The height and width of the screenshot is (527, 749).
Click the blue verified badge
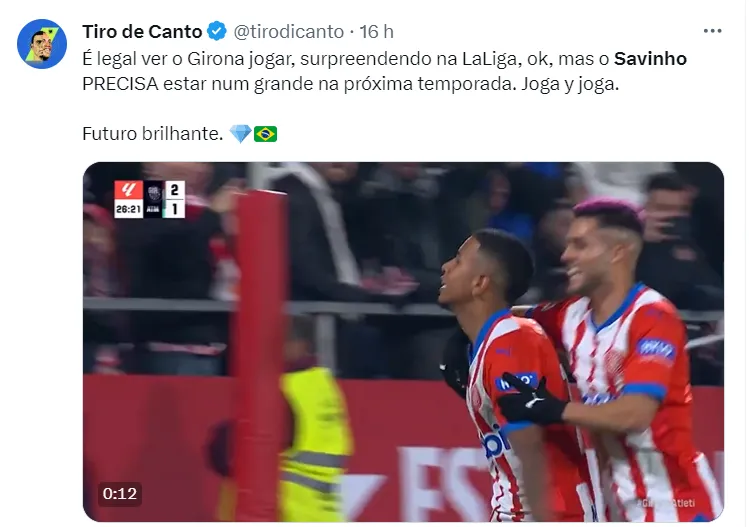[217, 32]
